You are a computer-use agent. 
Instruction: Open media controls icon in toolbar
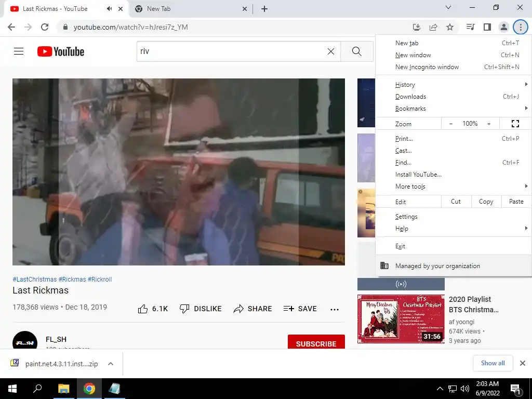tap(470, 27)
